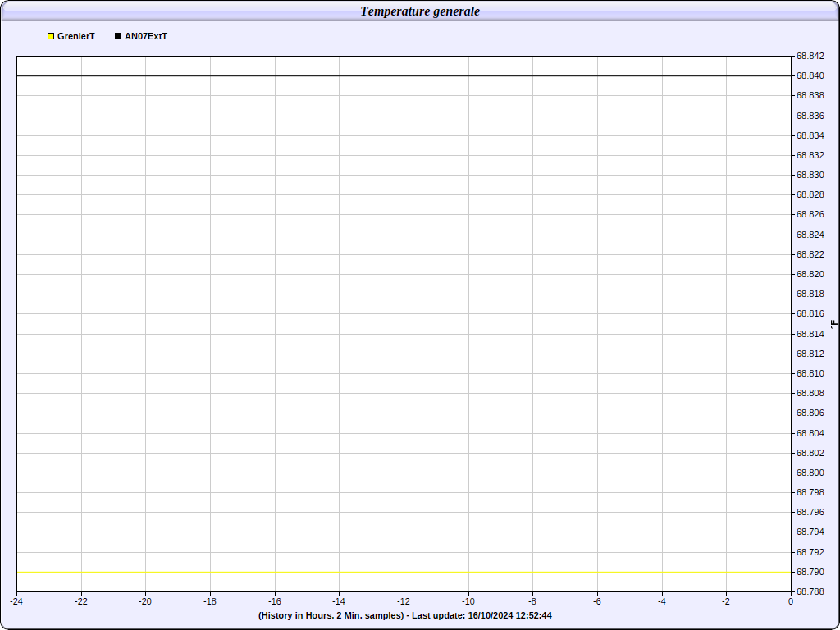This screenshot has height=630, width=840.
Task: Select the -24 hour x-axis label
Action: [x=16, y=601]
